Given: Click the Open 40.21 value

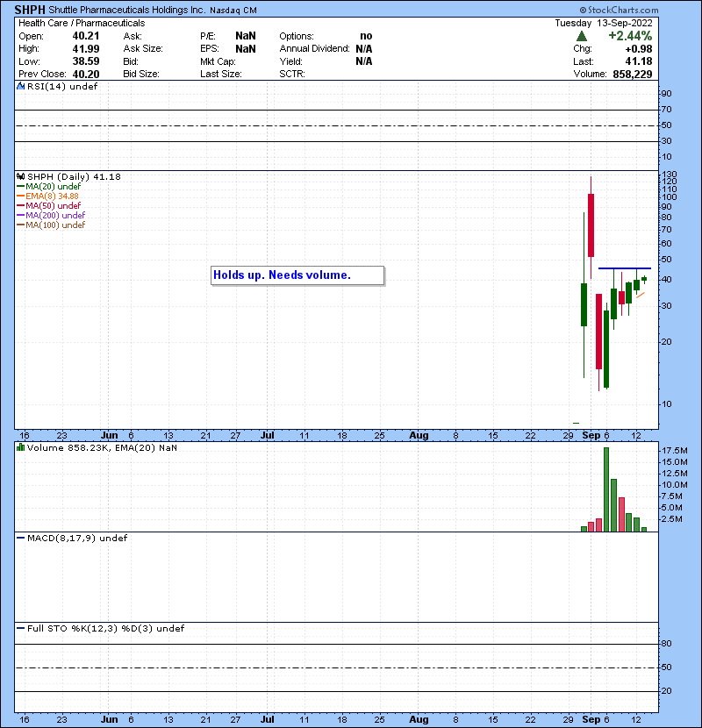Looking at the screenshot, I should tap(86, 36).
